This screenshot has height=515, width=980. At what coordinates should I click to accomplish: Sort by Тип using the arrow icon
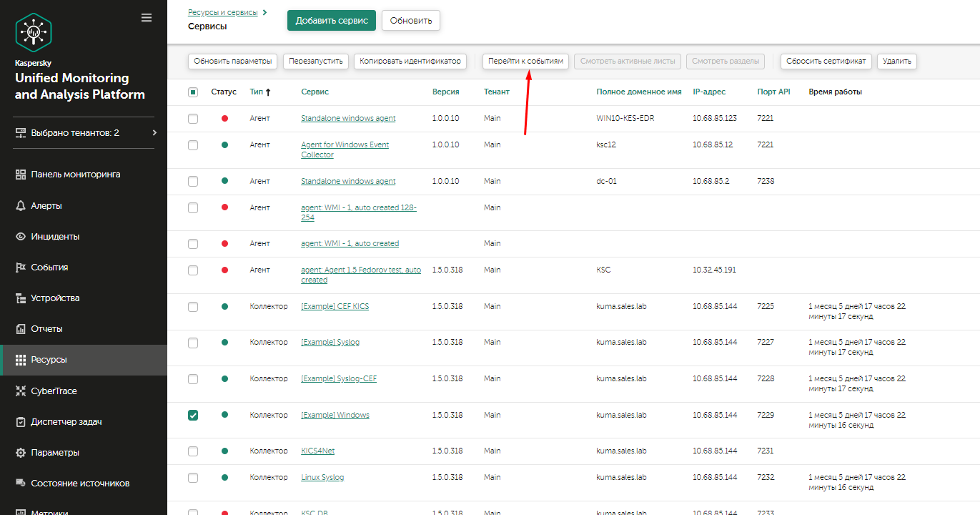point(269,92)
